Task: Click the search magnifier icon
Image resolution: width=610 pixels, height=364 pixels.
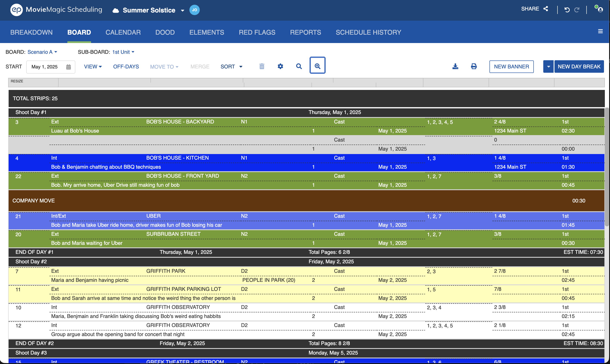Action: click(x=299, y=66)
